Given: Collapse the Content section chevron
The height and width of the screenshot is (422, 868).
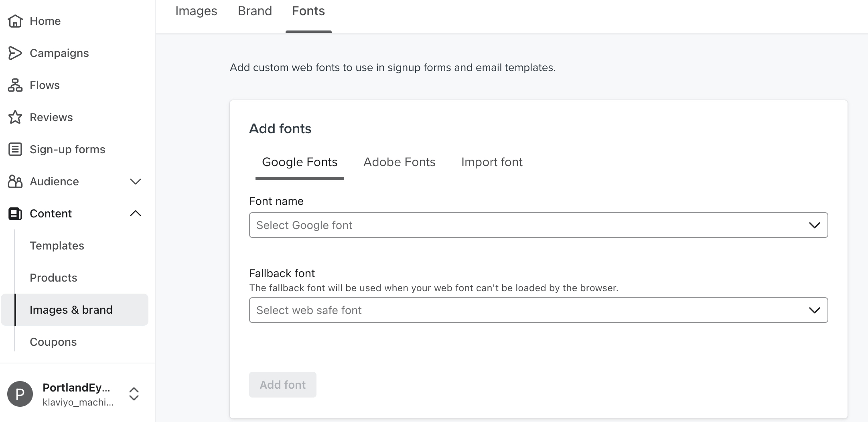Looking at the screenshot, I should tap(136, 213).
